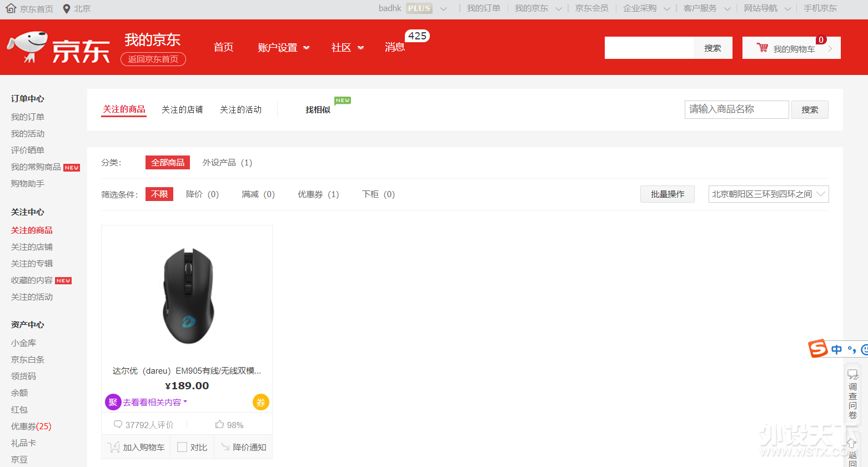Click the header 搜索 button
Screen dimensions: 868x467
713,48
